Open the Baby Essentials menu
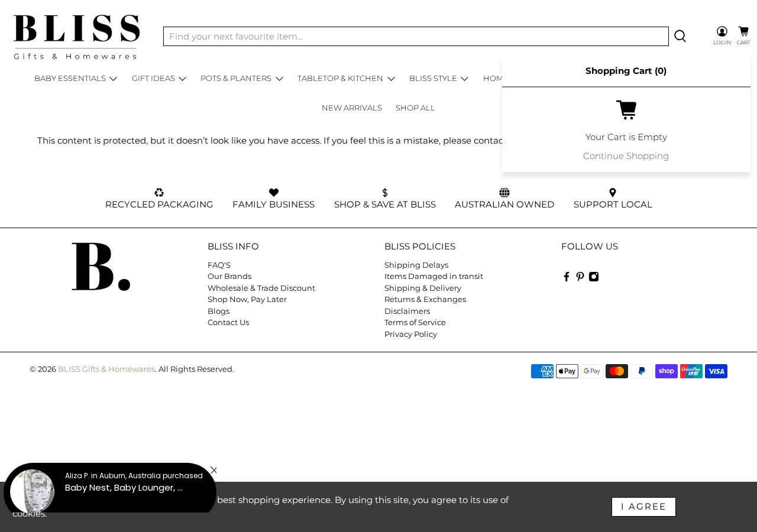The height and width of the screenshot is (532, 757). point(70,79)
